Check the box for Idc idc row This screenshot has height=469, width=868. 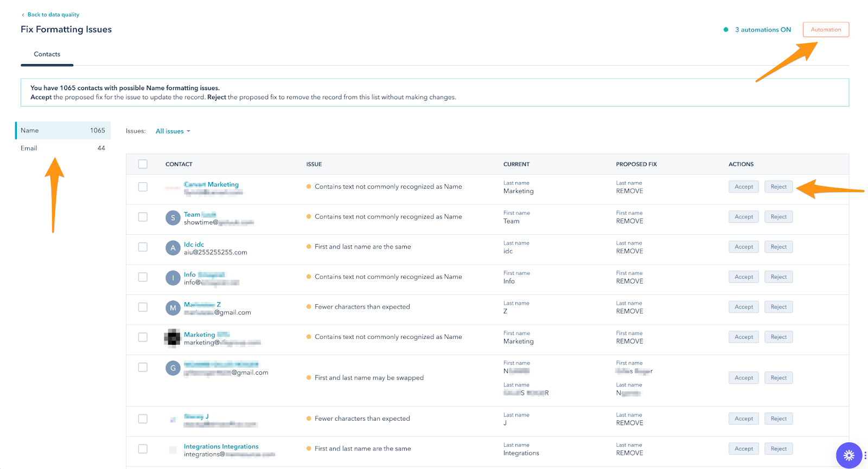143,247
